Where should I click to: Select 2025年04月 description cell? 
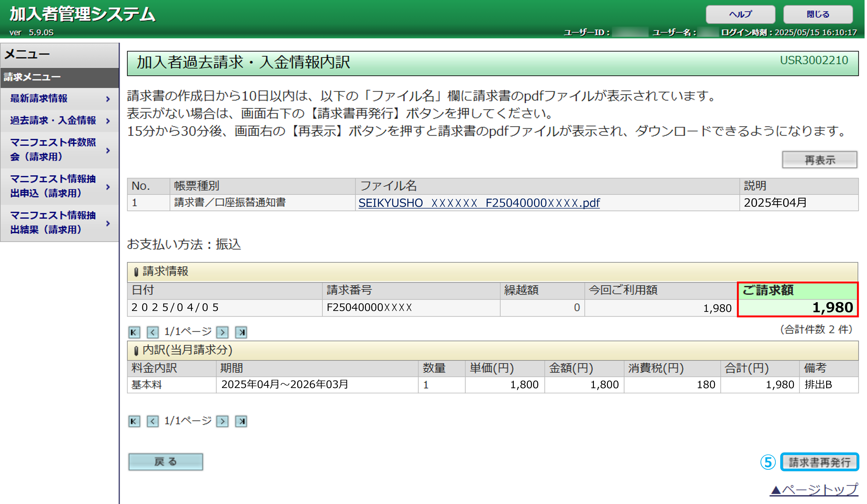(x=798, y=203)
